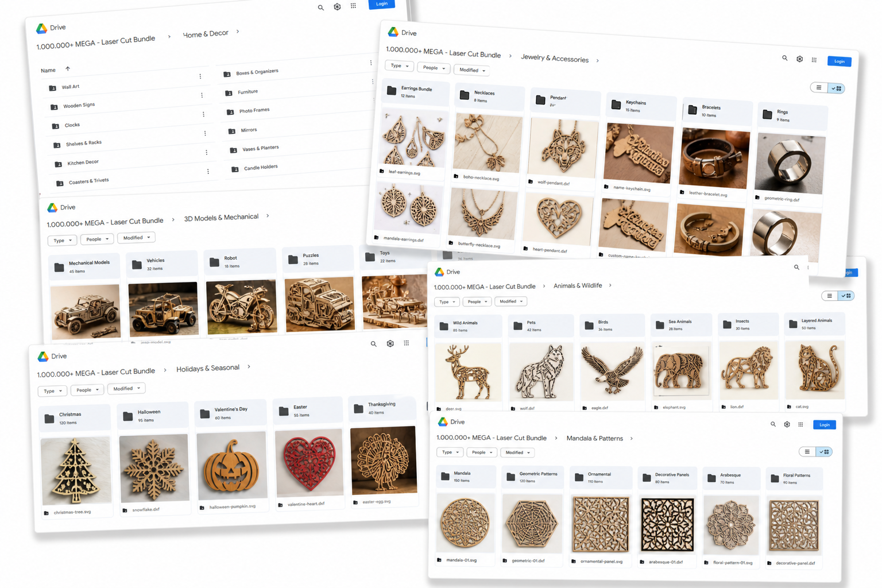Click the Drive logo in Home & Decor window
The height and width of the screenshot is (588, 882).
(x=41, y=28)
